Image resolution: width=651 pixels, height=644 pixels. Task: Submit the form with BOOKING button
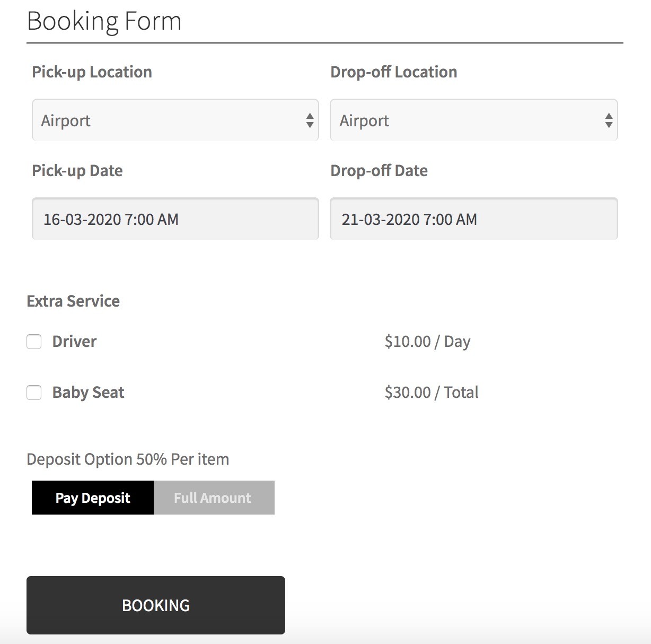pos(156,605)
